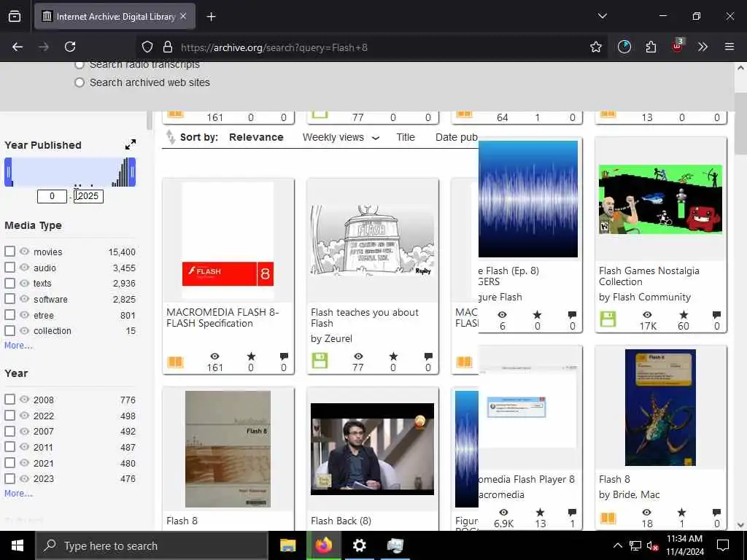Check the software media type checkbox
Viewport: 747px width, 560px height.
point(9,298)
